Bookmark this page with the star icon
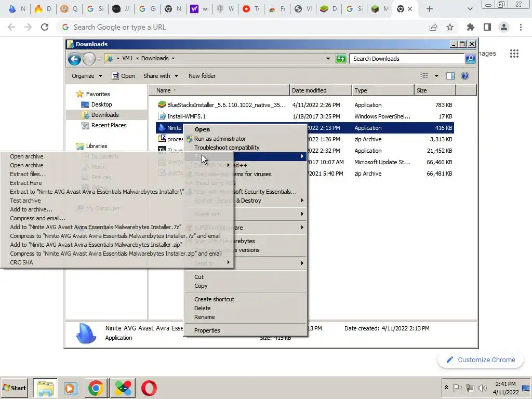This screenshot has width=532, height=399. 450,27
